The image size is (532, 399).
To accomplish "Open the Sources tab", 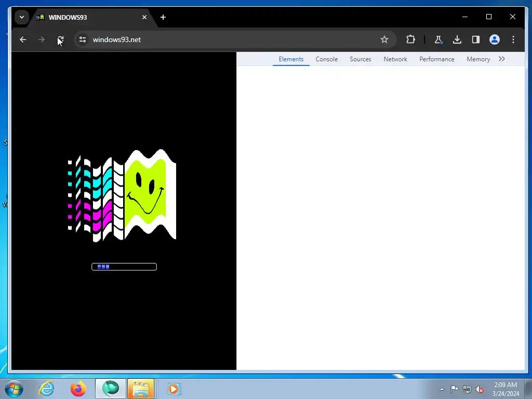I will coord(361,59).
